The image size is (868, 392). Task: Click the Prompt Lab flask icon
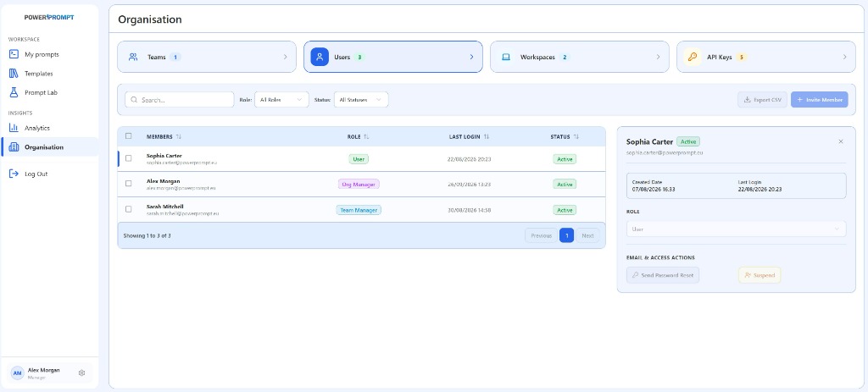coord(14,92)
